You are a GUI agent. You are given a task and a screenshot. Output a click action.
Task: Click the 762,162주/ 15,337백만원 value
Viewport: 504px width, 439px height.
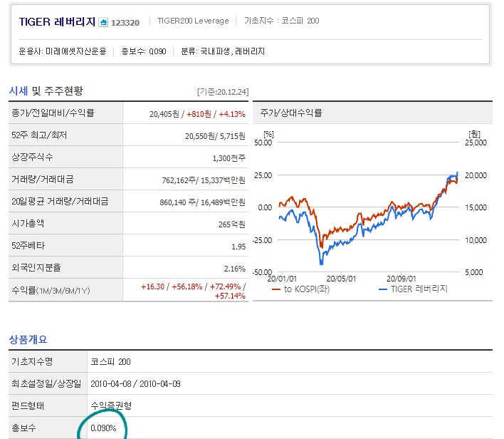click(204, 180)
